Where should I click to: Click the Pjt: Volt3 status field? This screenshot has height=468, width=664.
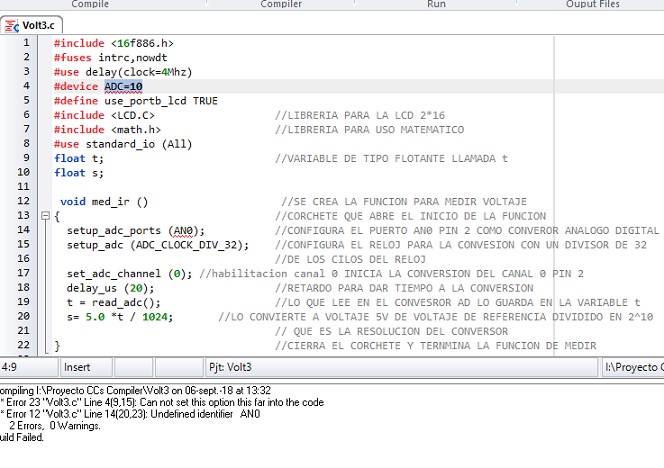[x=401, y=367]
